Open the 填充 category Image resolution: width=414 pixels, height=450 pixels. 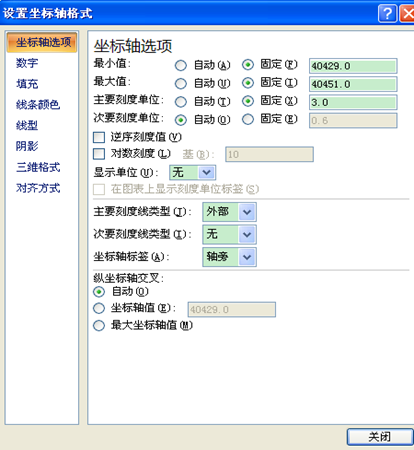pyautogui.click(x=27, y=84)
